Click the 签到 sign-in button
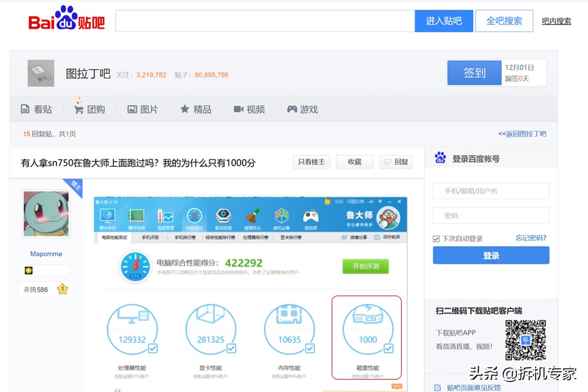Viewport: 588px width, 392px height. pyautogui.click(x=474, y=73)
